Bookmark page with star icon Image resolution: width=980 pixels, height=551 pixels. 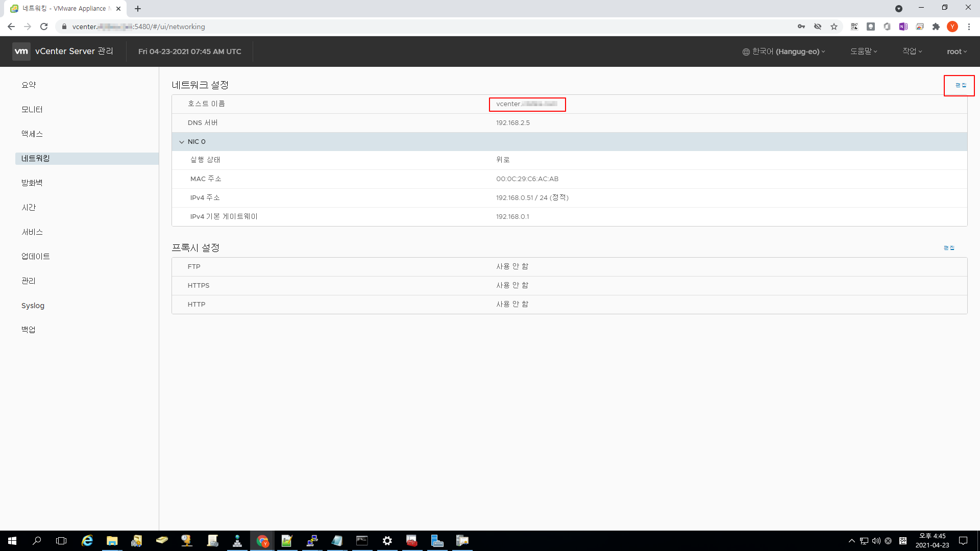tap(834, 27)
